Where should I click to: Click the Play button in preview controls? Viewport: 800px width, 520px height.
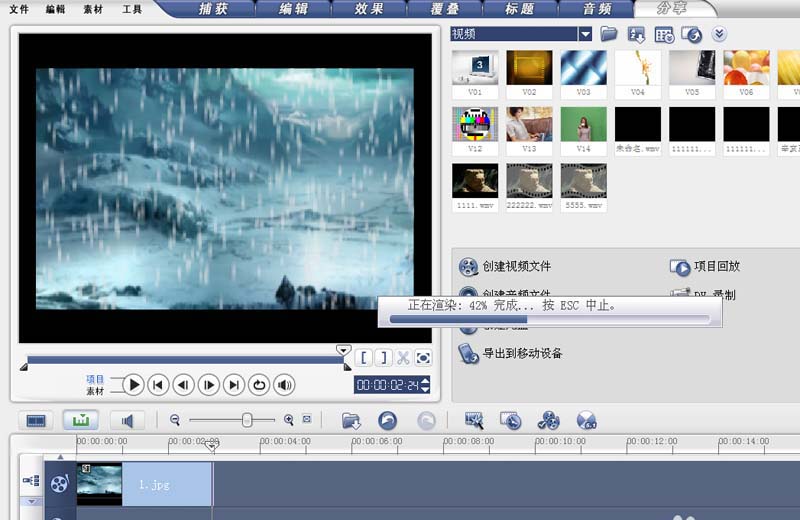tap(133, 385)
